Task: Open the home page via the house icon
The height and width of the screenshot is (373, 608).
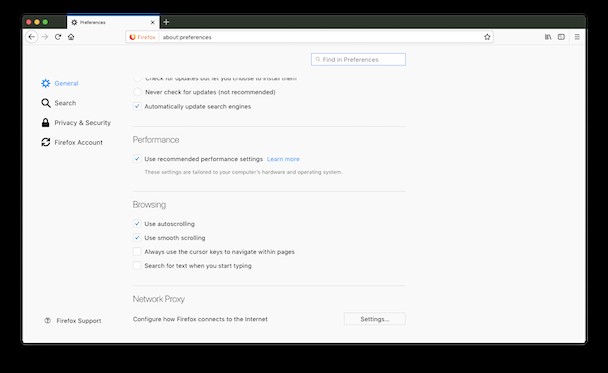Action: pyautogui.click(x=71, y=37)
